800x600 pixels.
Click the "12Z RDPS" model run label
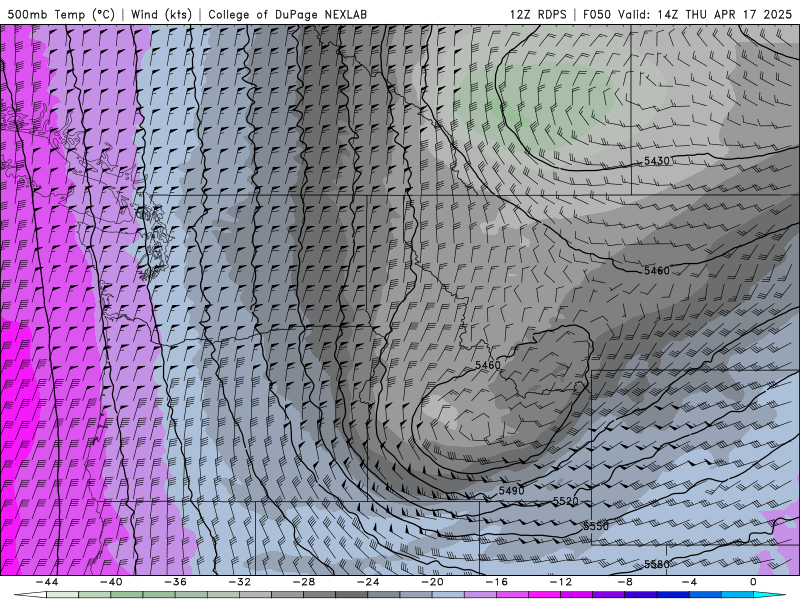click(538, 14)
